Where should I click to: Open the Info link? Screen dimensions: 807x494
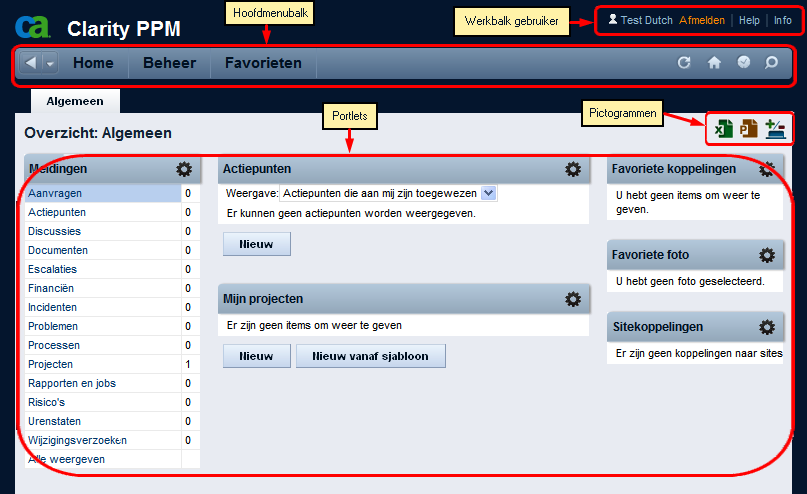783,20
